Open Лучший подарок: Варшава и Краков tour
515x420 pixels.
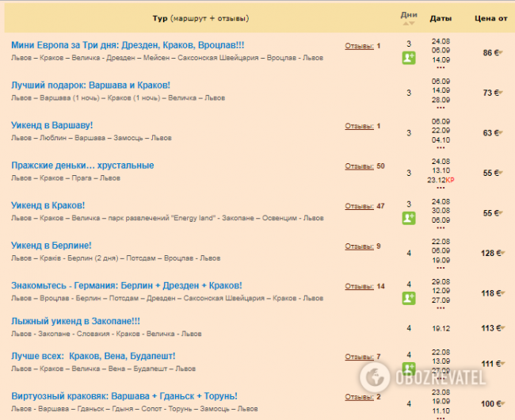click(x=90, y=85)
